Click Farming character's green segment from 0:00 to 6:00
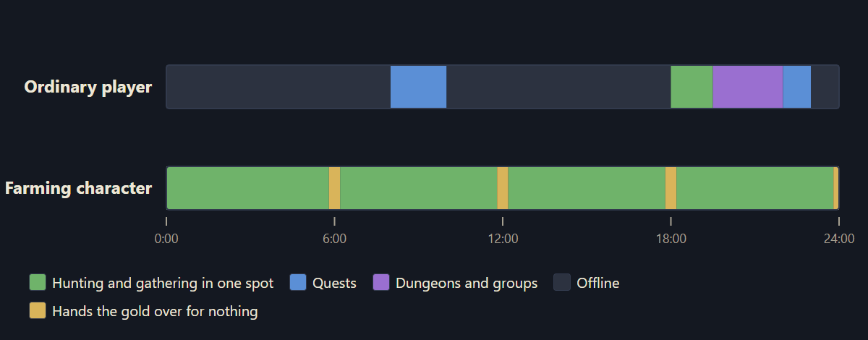868x340 pixels. pyautogui.click(x=248, y=188)
